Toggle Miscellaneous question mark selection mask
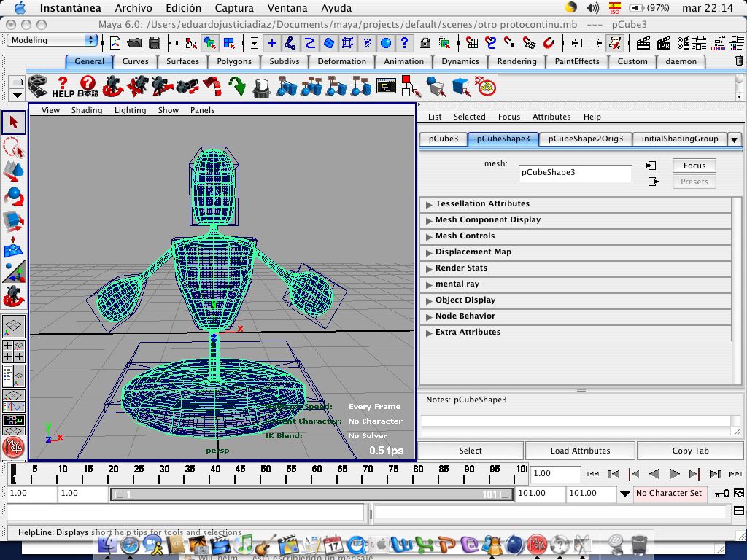The height and width of the screenshot is (560, 747). [x=404, y=43]
